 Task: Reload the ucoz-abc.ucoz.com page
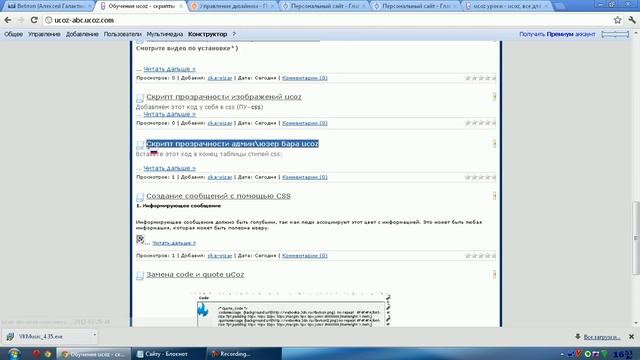(34, 20)
